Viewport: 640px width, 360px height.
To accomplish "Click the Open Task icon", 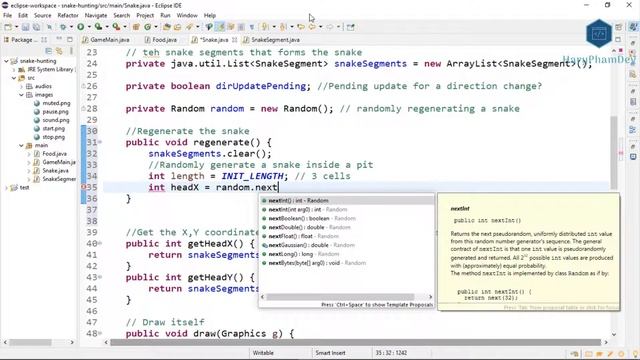I will (178, 27).
